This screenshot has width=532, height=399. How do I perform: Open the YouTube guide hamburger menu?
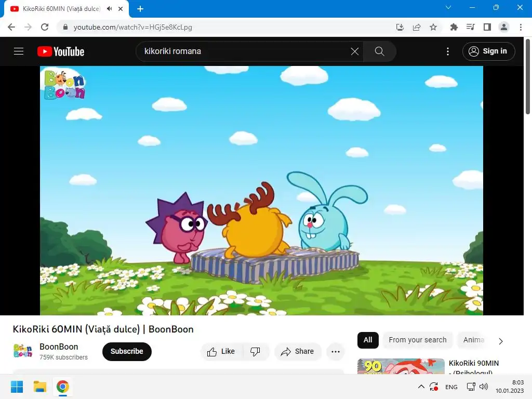19,51
